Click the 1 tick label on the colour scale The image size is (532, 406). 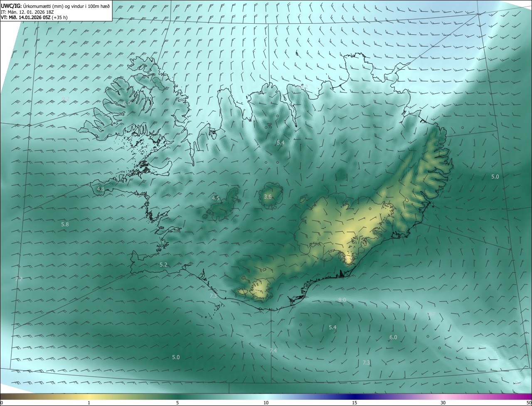click(89, 403)
